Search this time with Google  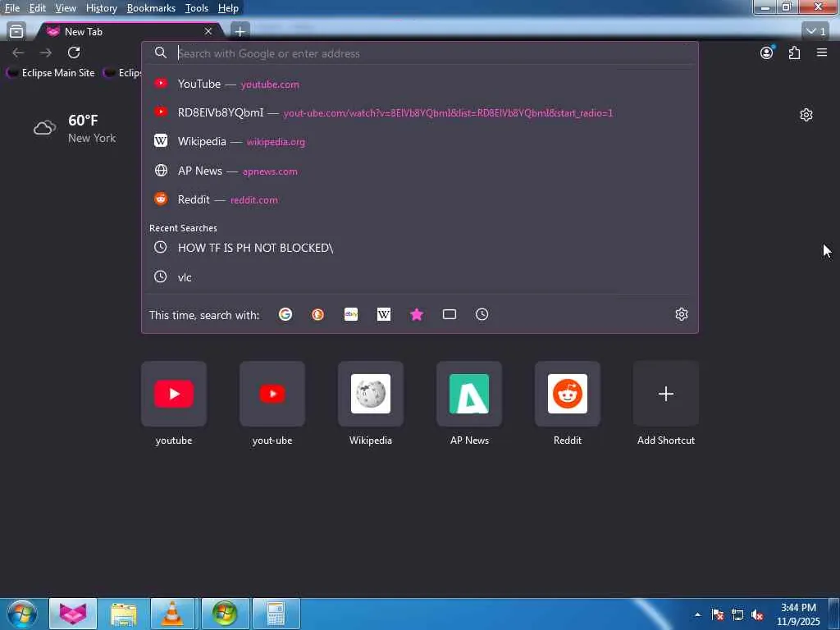click(x=285, y=314)
